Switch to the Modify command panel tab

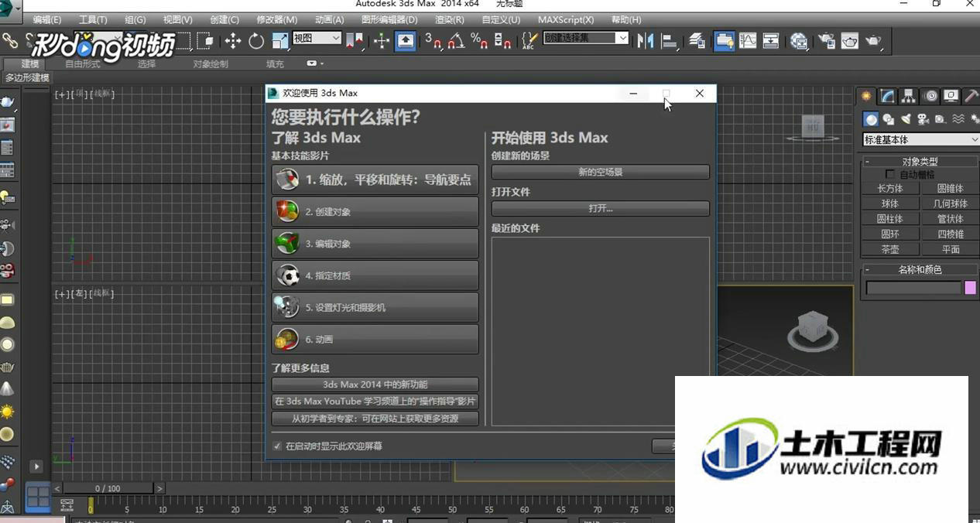(x=888, y=96)
